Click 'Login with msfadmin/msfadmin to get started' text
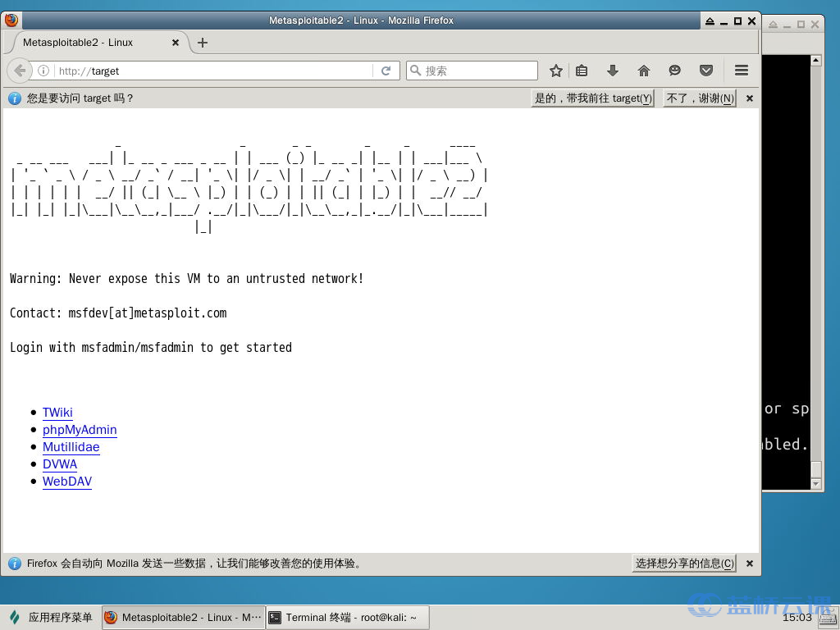Image resolution: width=840 pixels, height=630 pixels. (151, 348)
